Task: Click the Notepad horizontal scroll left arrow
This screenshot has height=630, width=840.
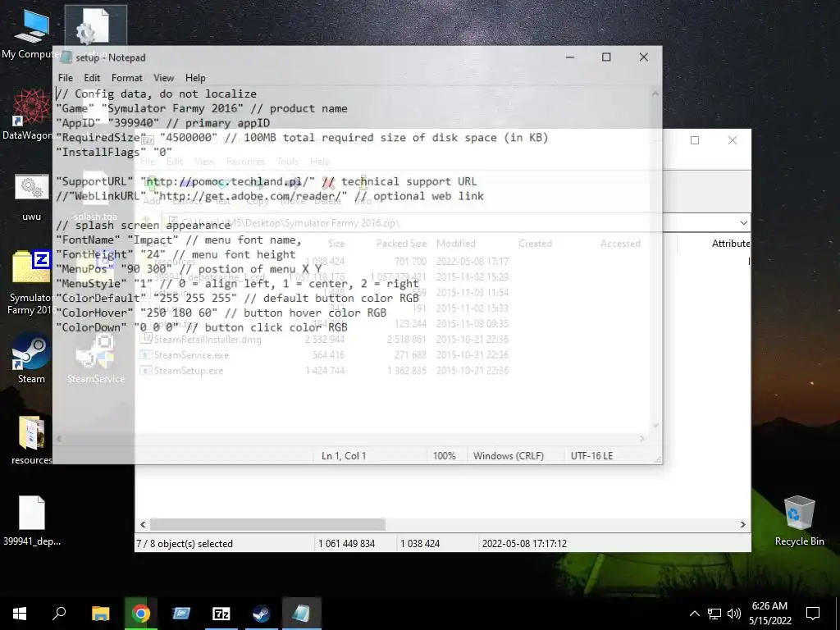Action: click(x=59, y=439)
